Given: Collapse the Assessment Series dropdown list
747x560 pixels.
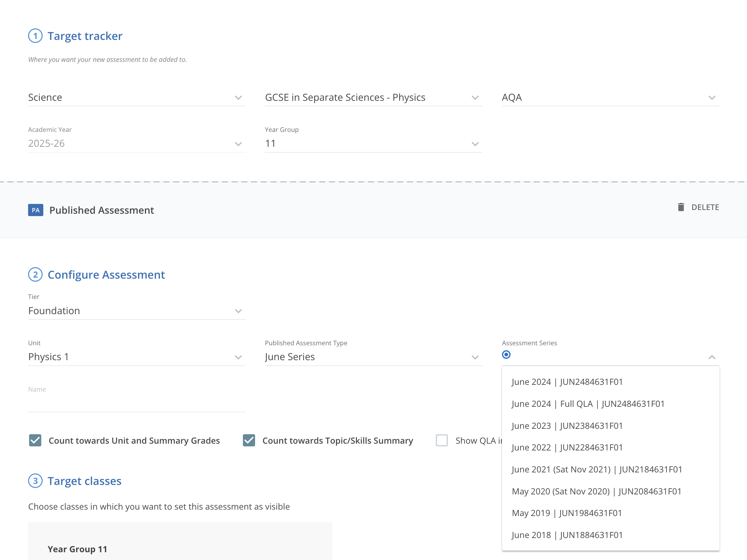Looking at the screenshot, I should click(712, 357).
